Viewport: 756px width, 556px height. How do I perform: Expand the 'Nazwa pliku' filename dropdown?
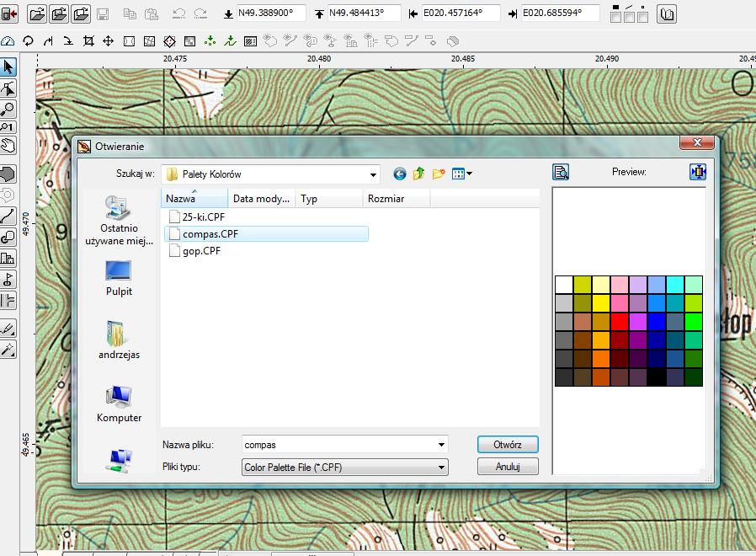(x=441, y=445)
